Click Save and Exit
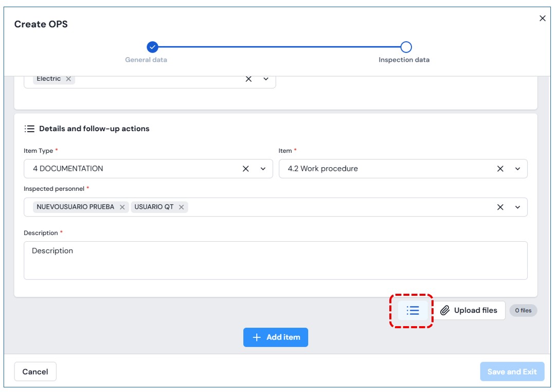Screen dimensions: 557x392 pos(512,371)
